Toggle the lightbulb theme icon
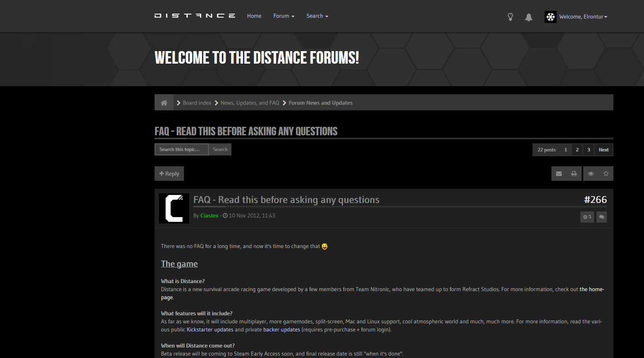Screen dimensions: 644x358 coord(510,17)
